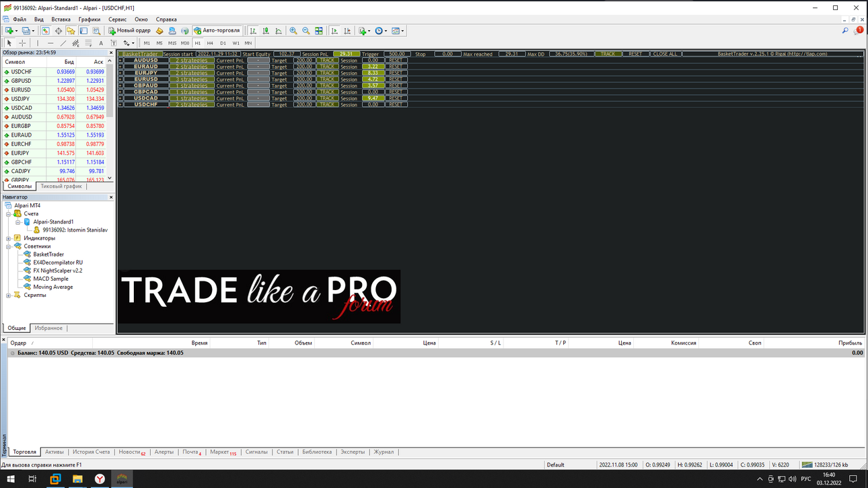Switch chart to bar chart mode
868x488 pixels.
point(253,31)
